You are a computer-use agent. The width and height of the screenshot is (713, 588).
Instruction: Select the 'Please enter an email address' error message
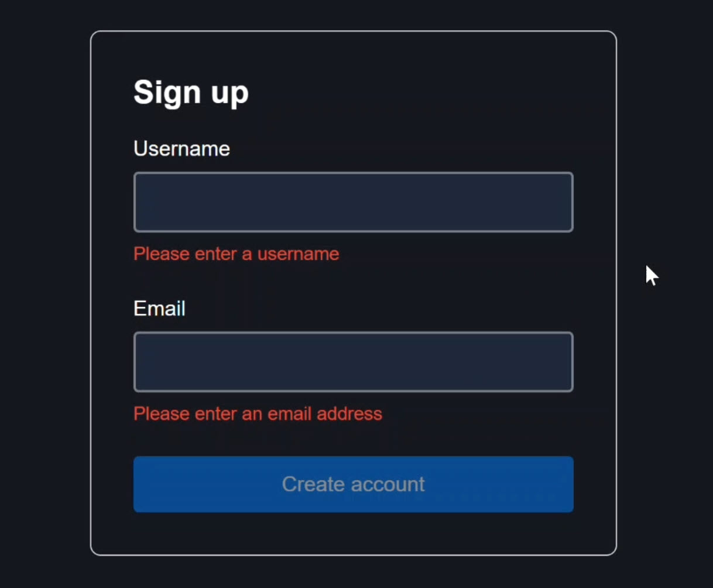[258, 413]
